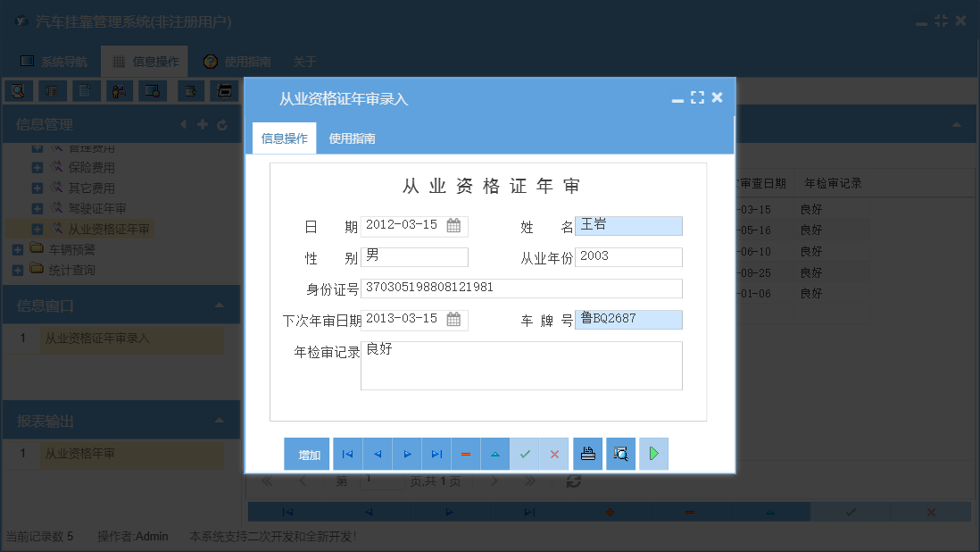Jump to the last record using navigation arrows
This screenshot has height=552, width=980.
[436, 454]
